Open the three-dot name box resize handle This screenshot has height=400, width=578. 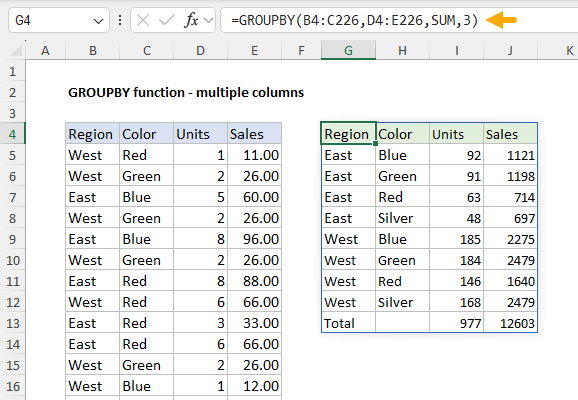tap(120, 20)
